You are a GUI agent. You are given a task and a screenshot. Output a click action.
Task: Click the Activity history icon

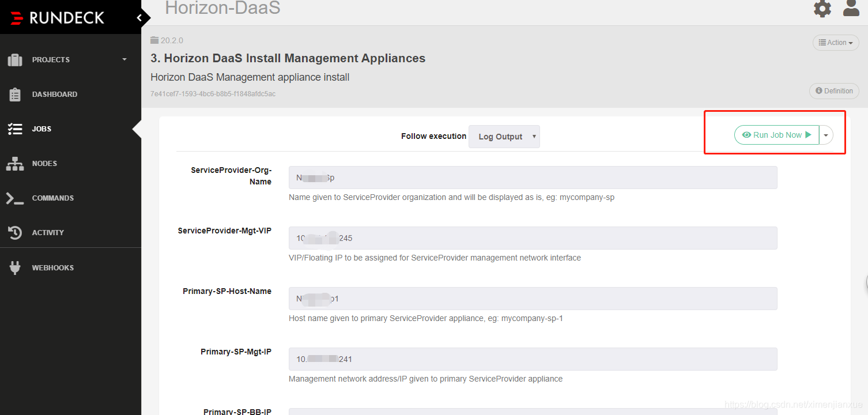(x=15, y=233)
